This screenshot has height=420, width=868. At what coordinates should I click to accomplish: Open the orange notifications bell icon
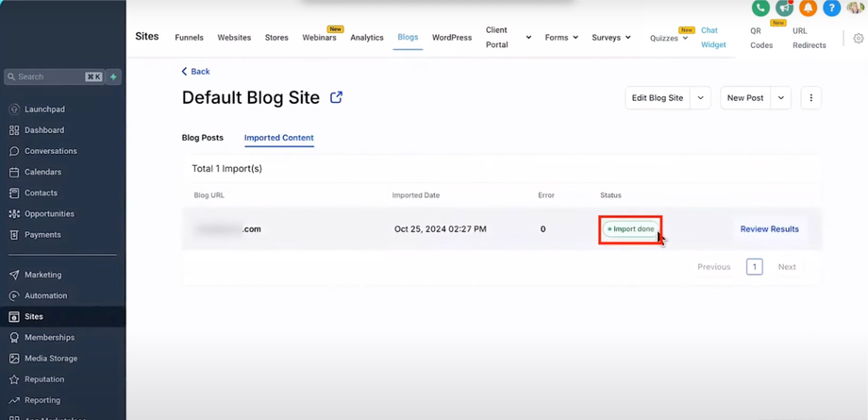tap(808, 8)
